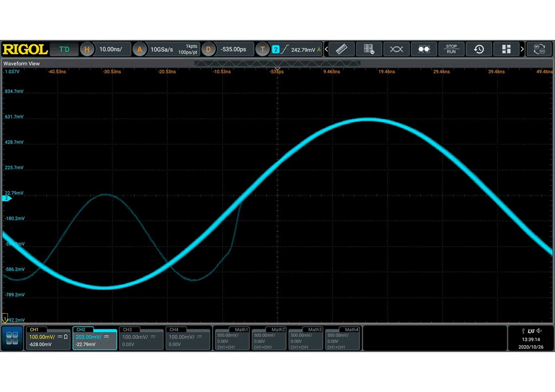The width and height of the screenshot is (555, 392).
Task: Click the waveform overview position bar
Action: (277, 64)
